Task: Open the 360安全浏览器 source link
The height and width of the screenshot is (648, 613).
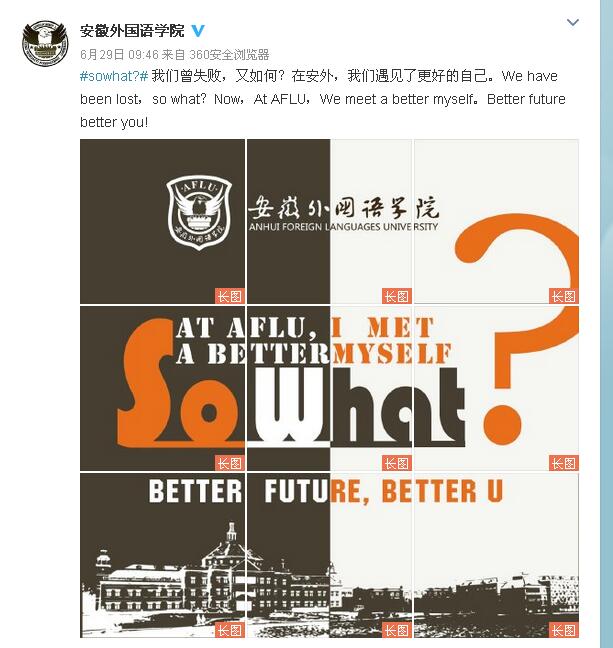Action: tap(229, 55)
